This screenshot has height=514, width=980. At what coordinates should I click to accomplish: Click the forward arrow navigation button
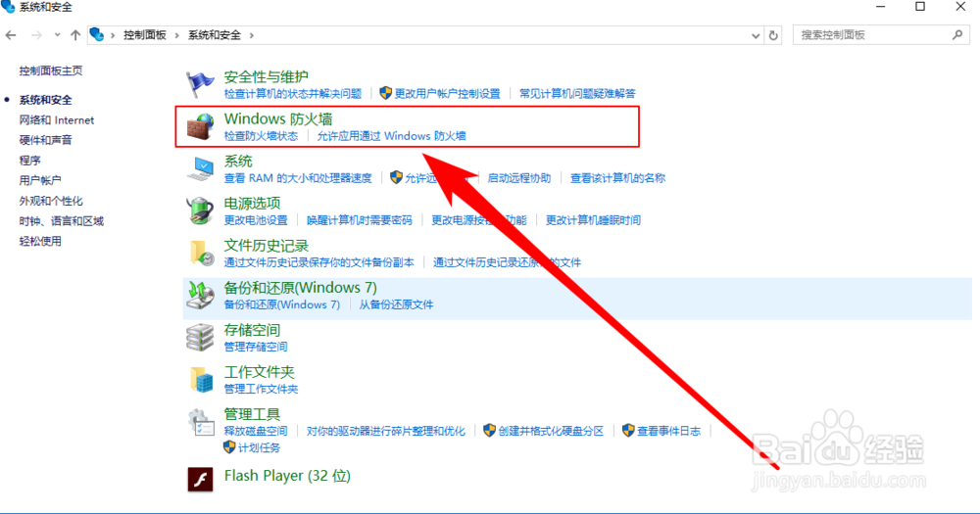point(36,35)
